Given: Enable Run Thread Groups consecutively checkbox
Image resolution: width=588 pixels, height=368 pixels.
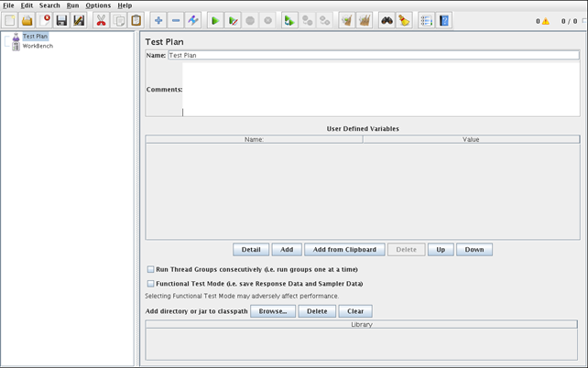Looking at the screenshot, I should tap(151, 270).
